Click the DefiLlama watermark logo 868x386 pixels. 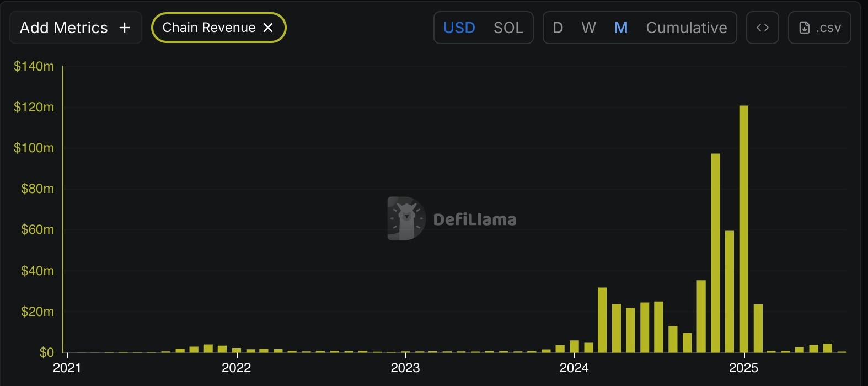[406, 218]
